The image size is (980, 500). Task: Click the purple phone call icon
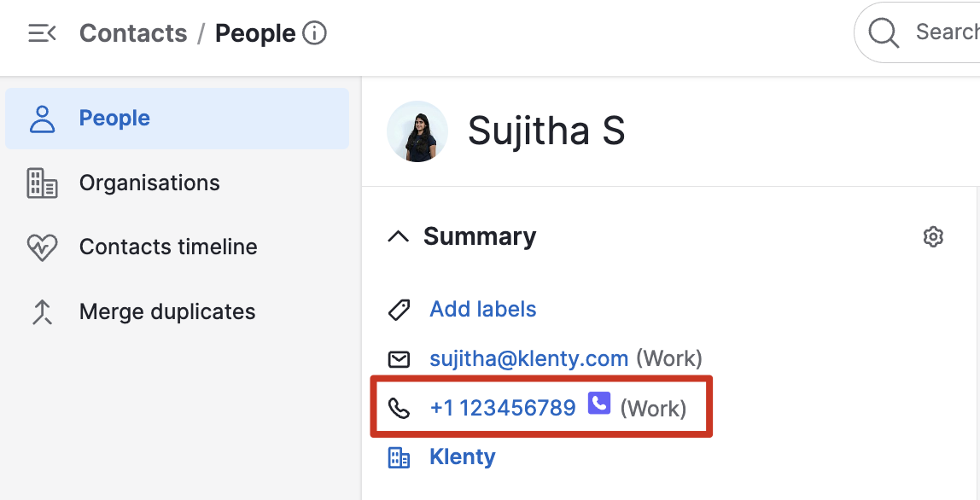tap(599, 404)
